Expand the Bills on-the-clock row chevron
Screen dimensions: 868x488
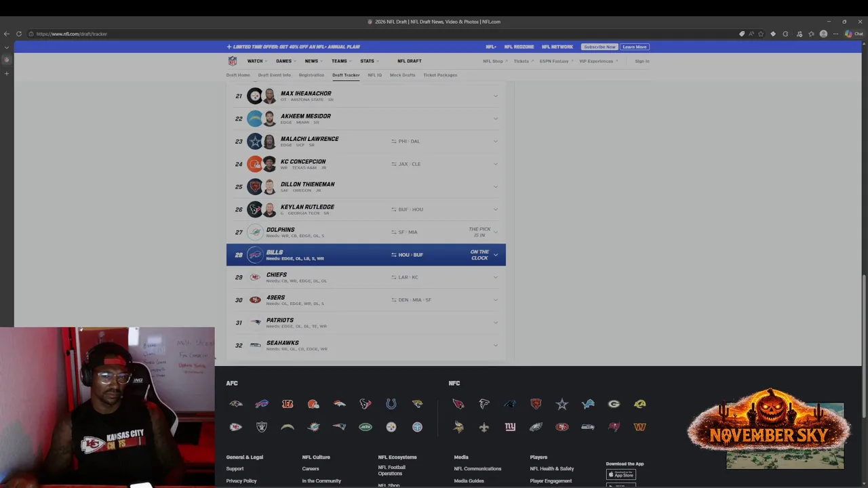tap(496, 255)
